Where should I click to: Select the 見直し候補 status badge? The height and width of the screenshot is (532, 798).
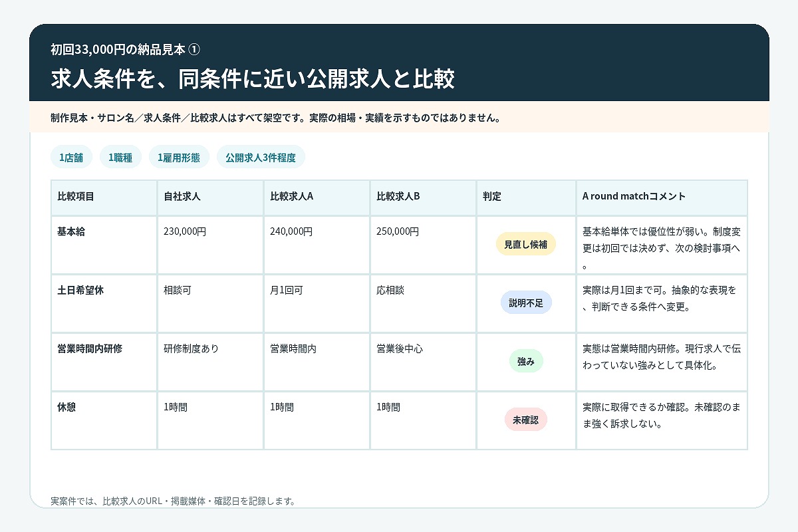tap(526, 244)
